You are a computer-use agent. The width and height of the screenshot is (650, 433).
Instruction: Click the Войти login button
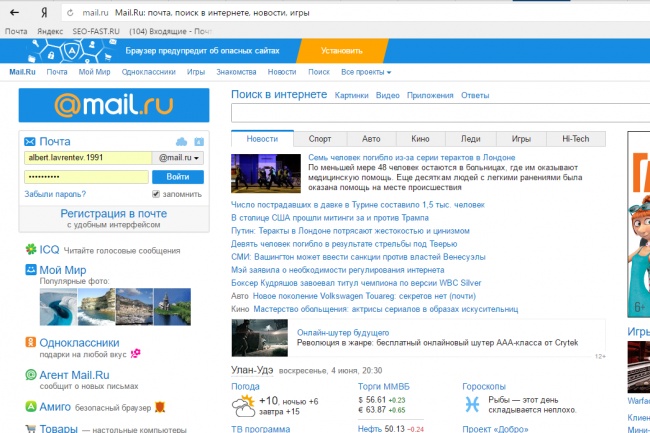click(178, 177)
